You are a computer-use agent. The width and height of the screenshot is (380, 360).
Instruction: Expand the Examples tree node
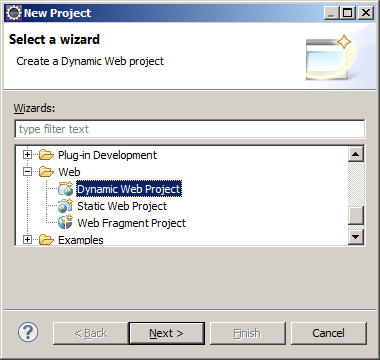point(27,240)
